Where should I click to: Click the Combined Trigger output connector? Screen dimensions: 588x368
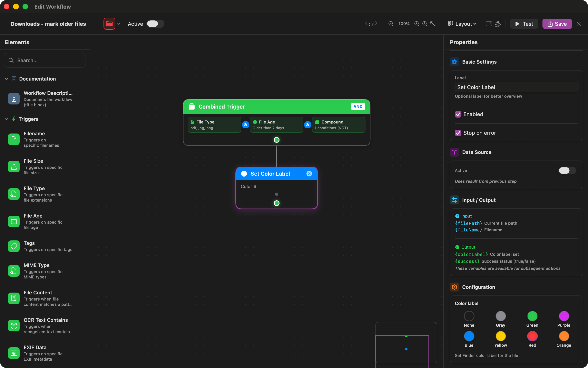coord(276,140)
